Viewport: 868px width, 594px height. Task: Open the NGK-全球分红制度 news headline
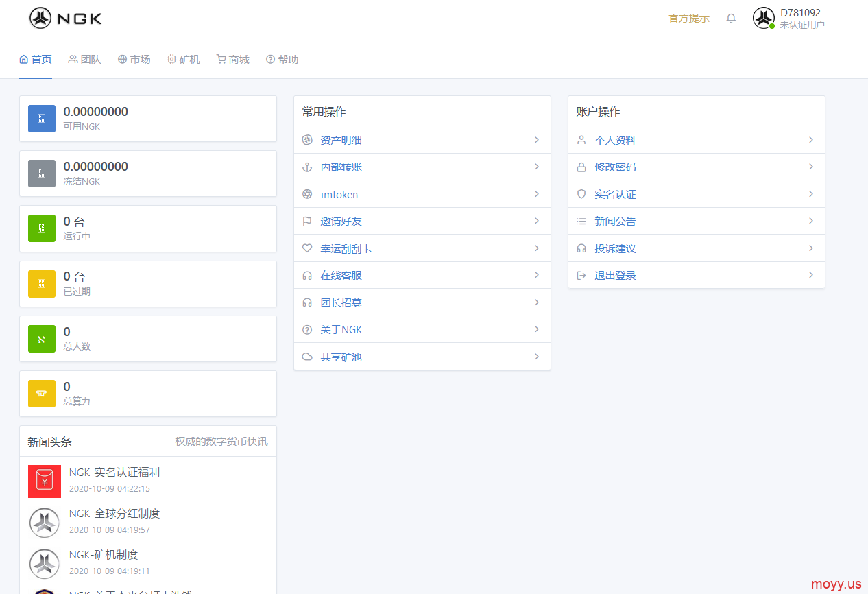[x=114, y=514]
